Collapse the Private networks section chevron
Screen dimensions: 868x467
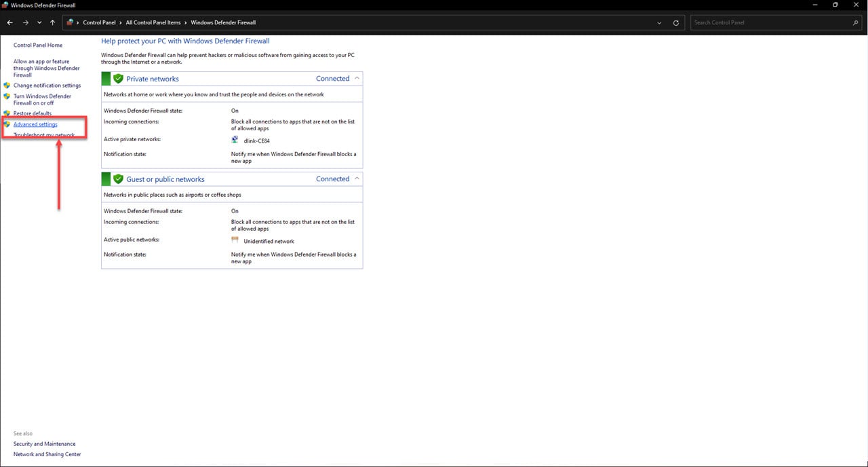point(357,78)
